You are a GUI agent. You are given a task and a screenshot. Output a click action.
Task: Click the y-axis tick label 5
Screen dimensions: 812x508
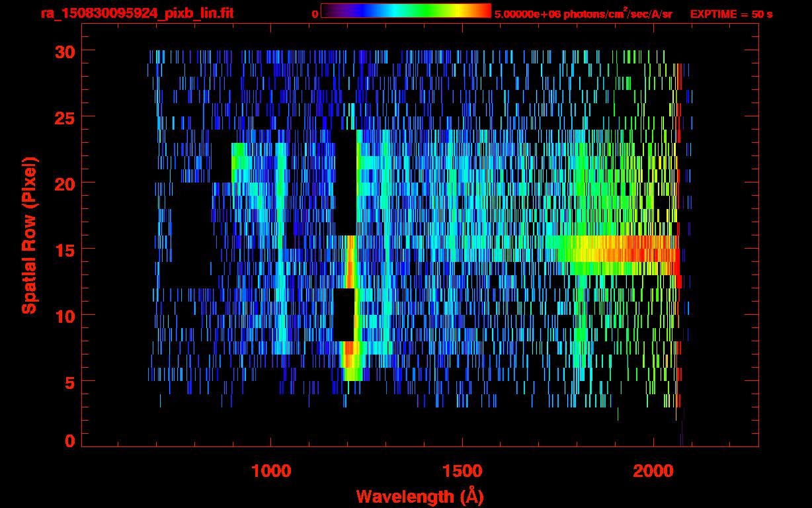69,382
